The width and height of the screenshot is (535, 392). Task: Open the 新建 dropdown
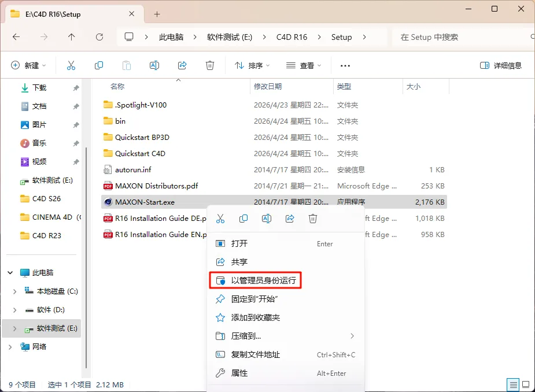tap(29, 65)
